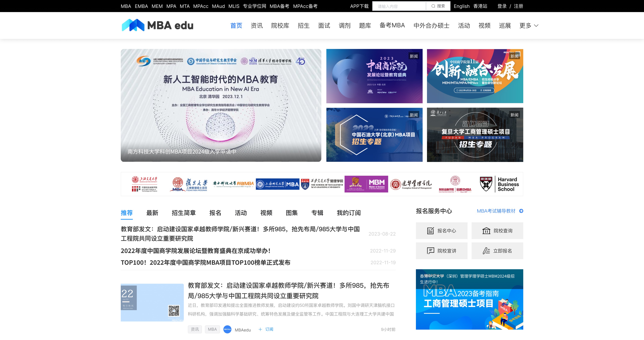Open 中外合办硕士 in the main navigation
The width and height of the screenshot is (644, 340).
(x=431, y=25)
